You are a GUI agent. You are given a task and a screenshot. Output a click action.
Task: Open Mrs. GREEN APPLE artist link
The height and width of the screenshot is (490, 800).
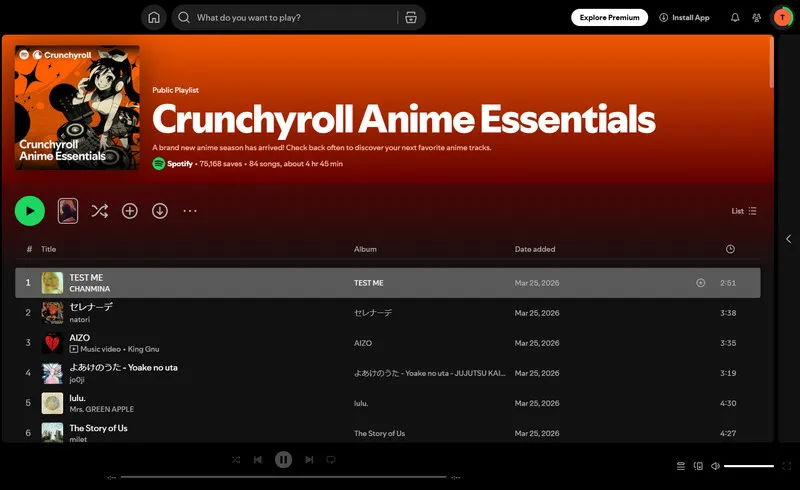102,409
